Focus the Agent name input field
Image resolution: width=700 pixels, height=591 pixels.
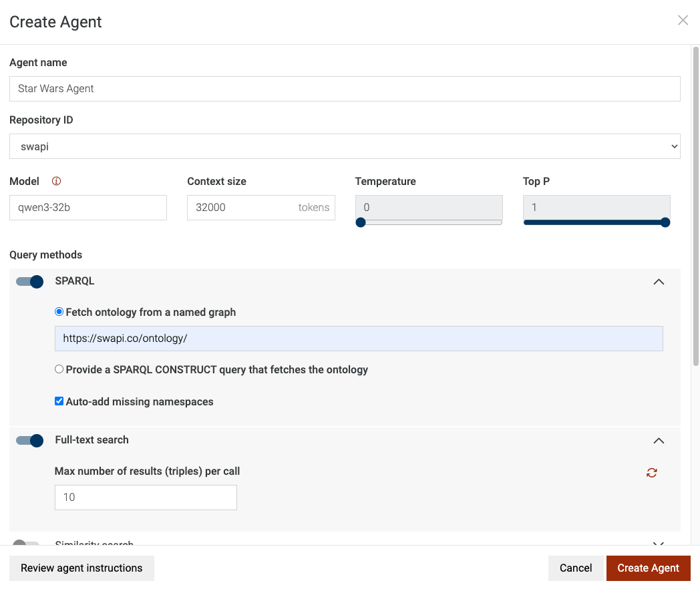pyautogui.click(x=345, y=89)
